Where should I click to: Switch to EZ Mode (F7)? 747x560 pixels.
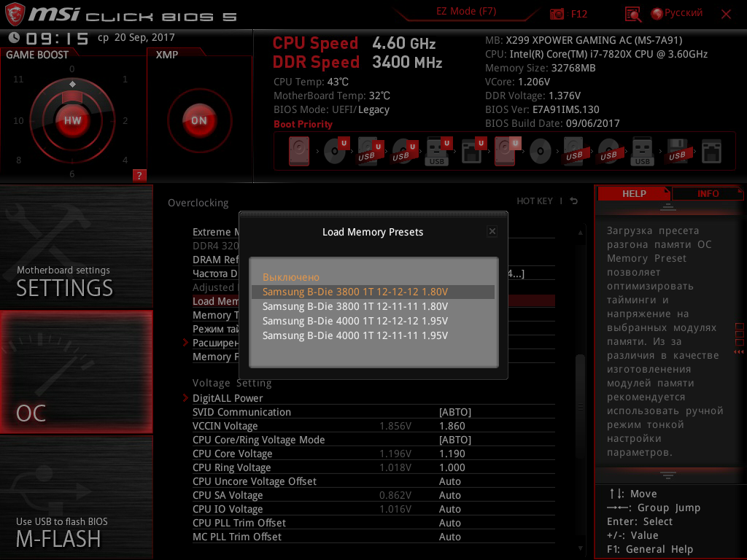[466, 12]
